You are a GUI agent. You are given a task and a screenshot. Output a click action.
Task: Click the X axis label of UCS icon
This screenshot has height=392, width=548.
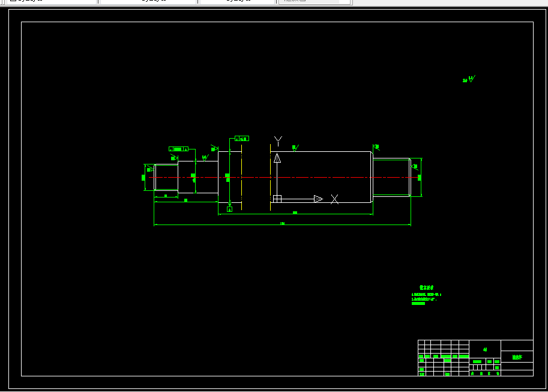point(334,199)
